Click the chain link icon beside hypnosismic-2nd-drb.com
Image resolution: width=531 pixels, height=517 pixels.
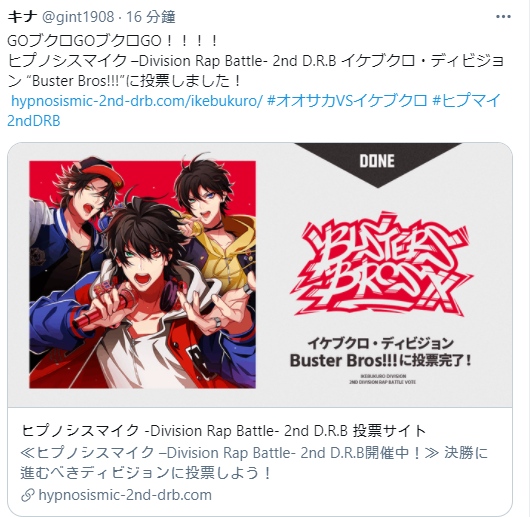click(28, 495)
